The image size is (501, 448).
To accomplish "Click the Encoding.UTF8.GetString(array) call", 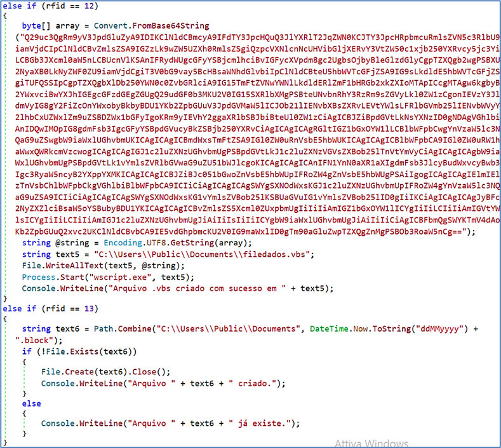I will tap(175, 243).
